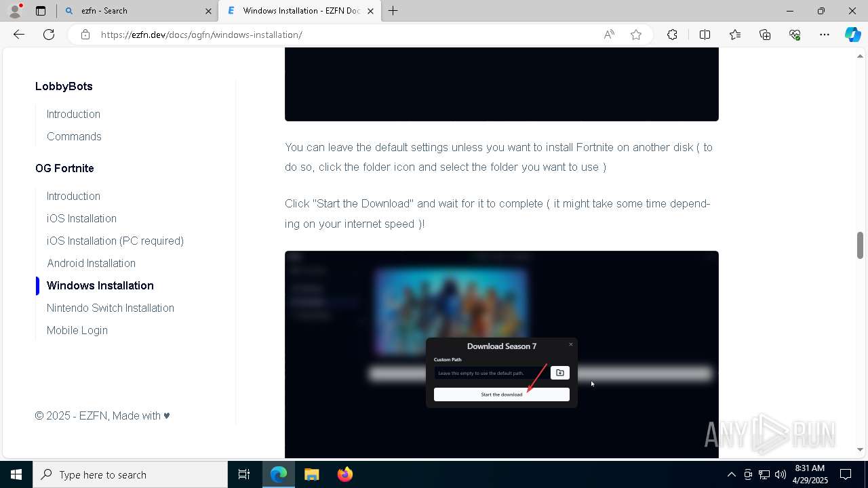
Task: Click the '© 2025 - EZFN' footer text
Action: (102, 415)
